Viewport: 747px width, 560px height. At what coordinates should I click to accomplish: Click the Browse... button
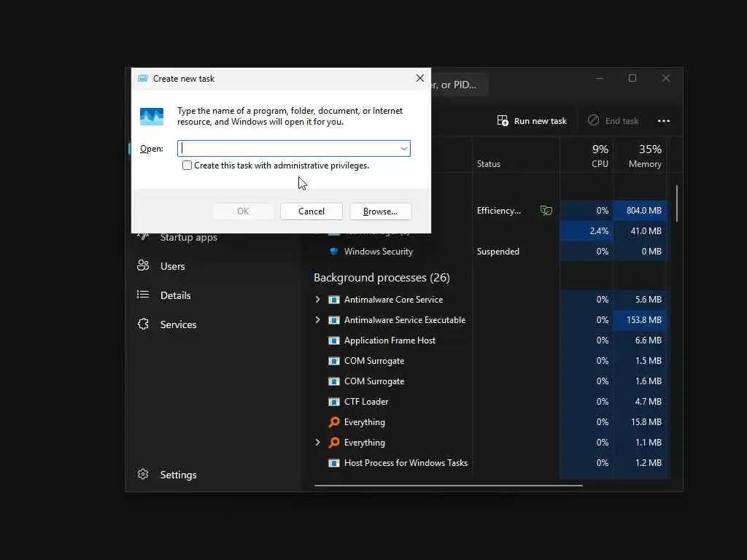380,211
